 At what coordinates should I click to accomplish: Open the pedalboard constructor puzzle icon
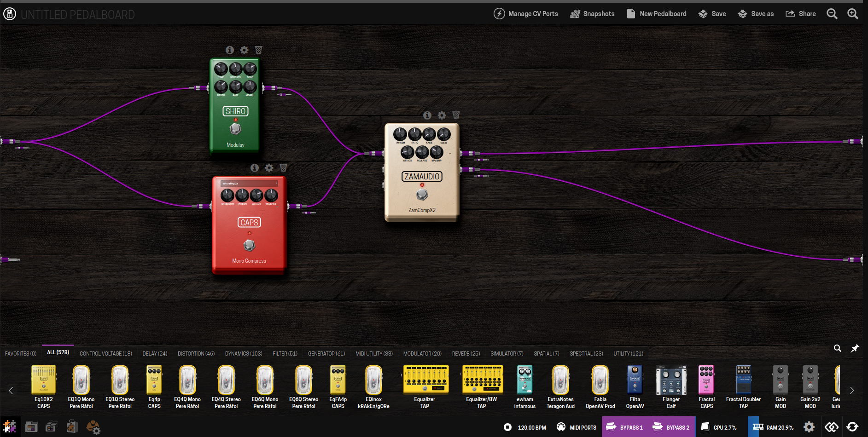(x=10, y=427)
